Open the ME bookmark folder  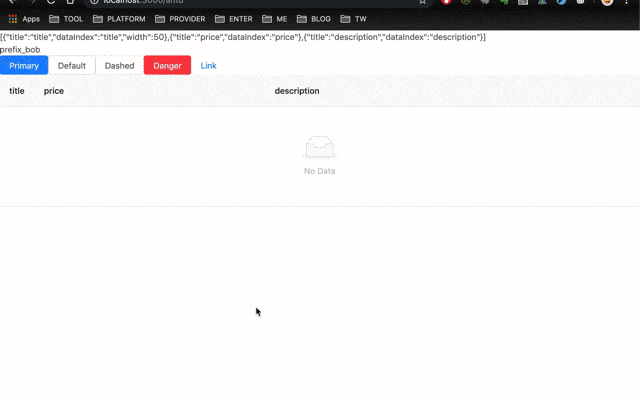(275, 19)
